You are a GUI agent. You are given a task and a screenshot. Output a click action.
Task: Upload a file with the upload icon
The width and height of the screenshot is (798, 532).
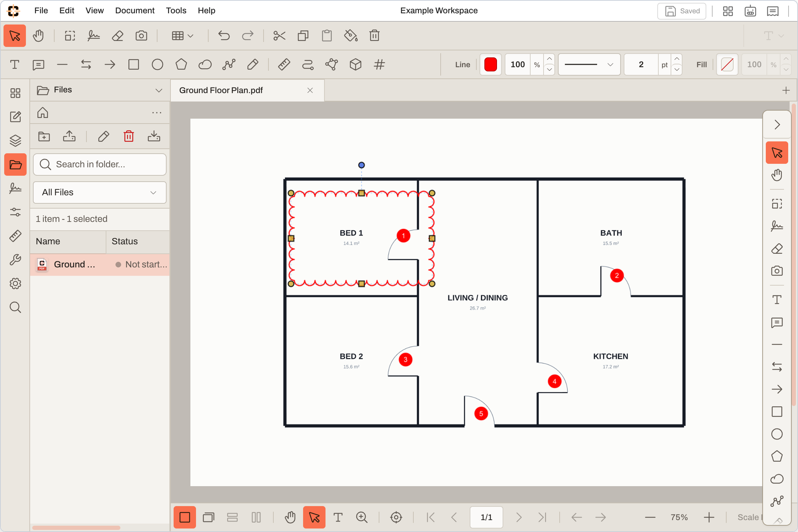click(69, 136)
